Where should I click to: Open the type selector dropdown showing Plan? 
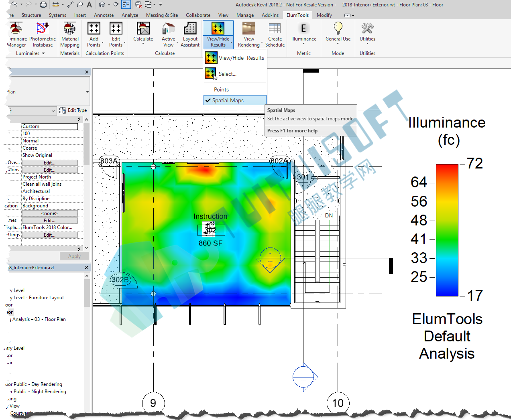coord(88,92)
